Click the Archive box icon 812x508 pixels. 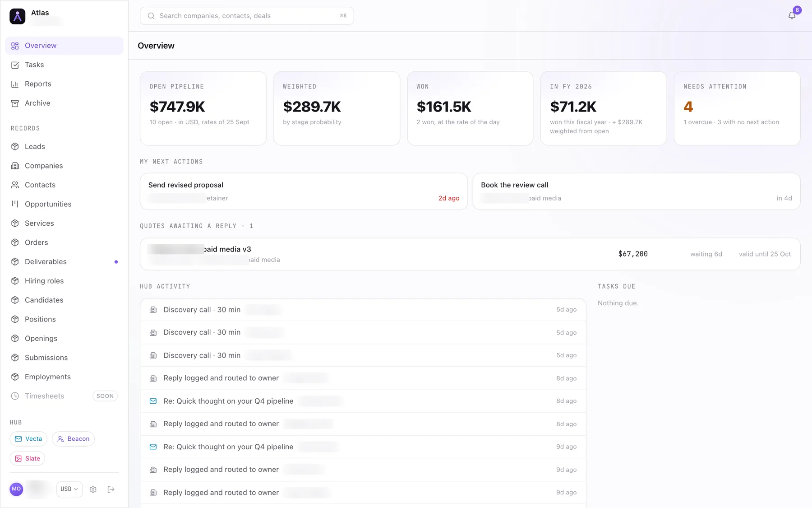tap(15, 103)
